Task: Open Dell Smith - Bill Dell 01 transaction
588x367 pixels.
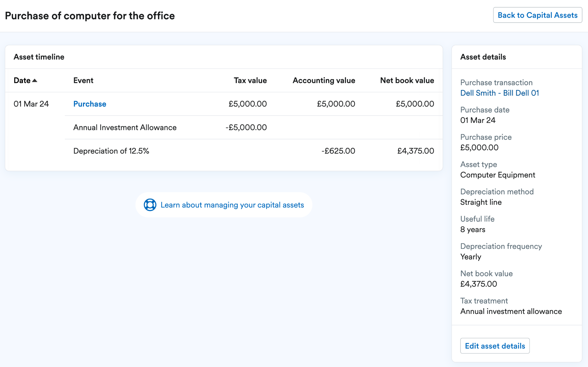Action: (x=500, y=93)
